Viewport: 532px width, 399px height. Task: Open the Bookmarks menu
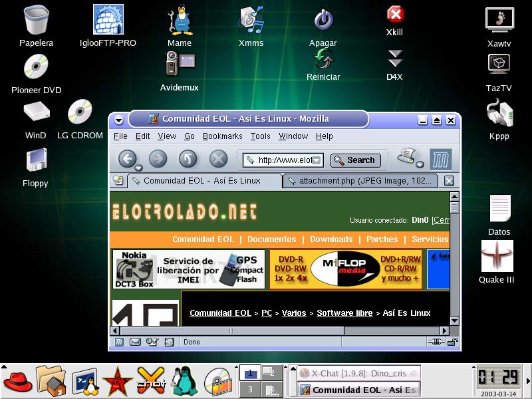pos(223,136)
